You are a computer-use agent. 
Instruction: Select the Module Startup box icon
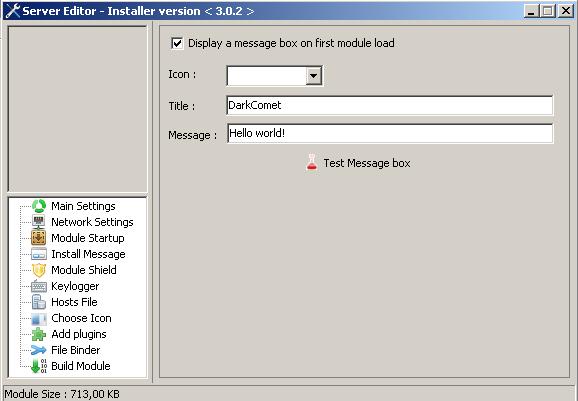tap(39, 238)
